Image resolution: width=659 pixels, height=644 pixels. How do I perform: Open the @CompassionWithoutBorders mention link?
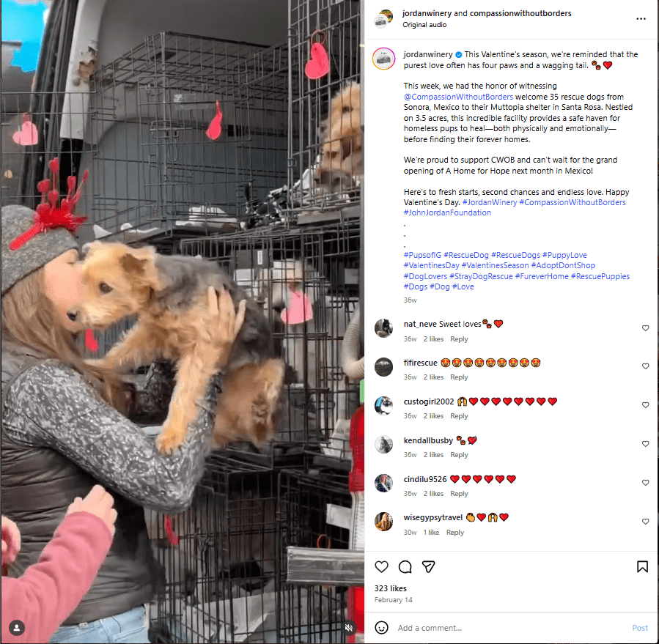tap(458, 97)
